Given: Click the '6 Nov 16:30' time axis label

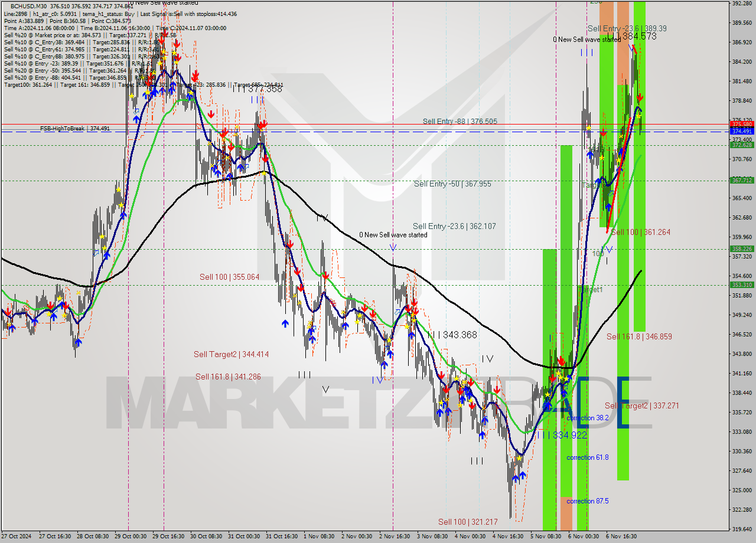Looking at the screenshot, I should pyautogui.click(x=621, y=537).
